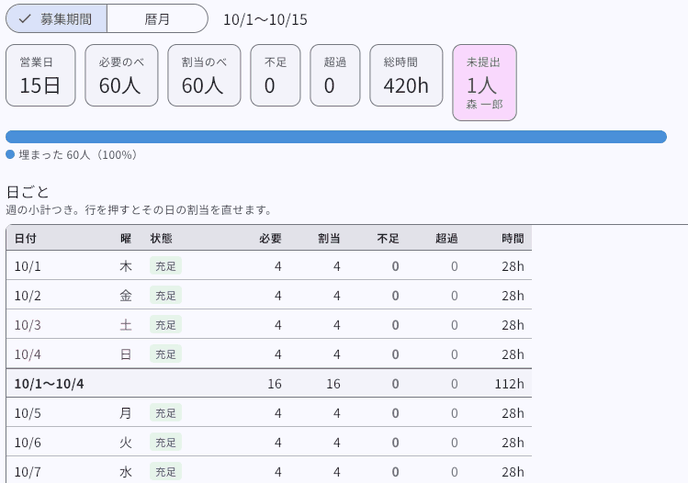Click the legend text 埋まった 60人（100%）
688x483 pixels.
(x=78, y=155)
